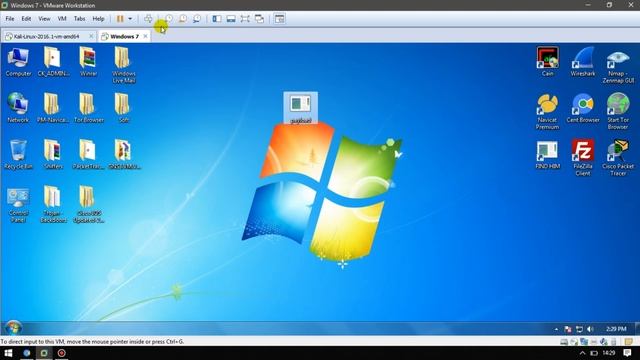Select the Tor Browser folder
Screen dimensions: 640x360
tap(88, 108)
